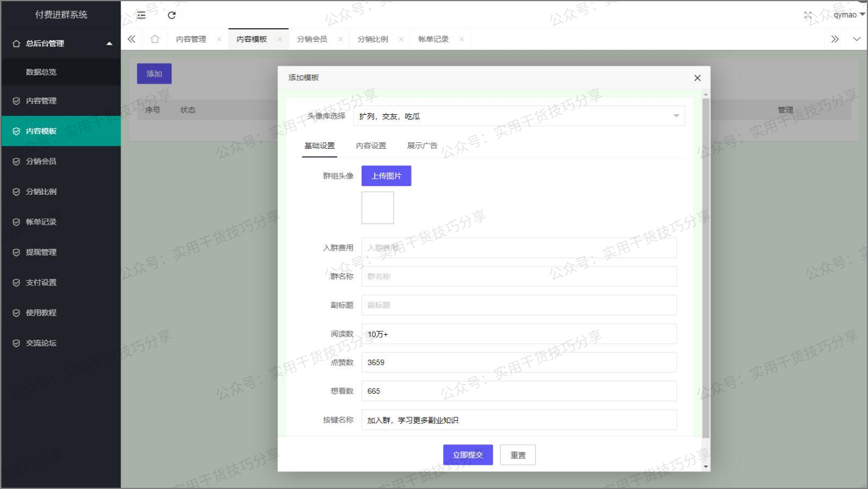Viewport: 868px width, 489px height.
Task: Refresh the page using the reload icon
Action: pyautogui.click(x=171, y=15)
